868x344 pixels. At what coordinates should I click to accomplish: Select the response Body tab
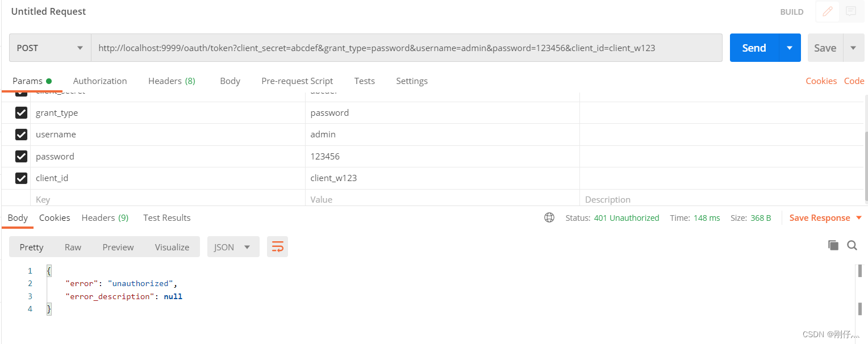click(x=18, y=217)
